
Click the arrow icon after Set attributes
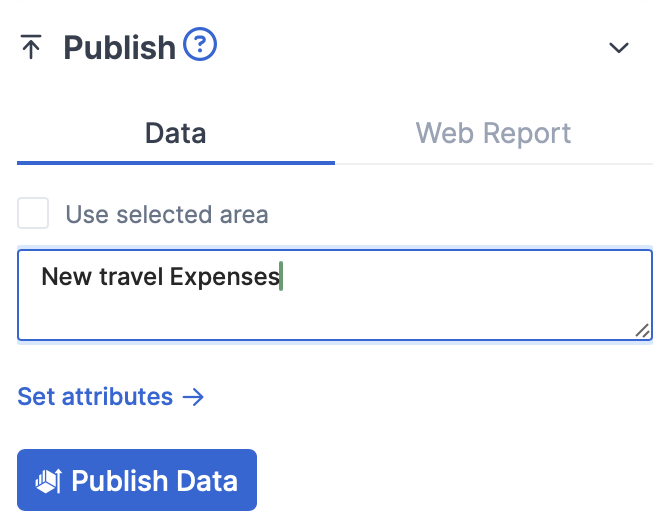click(193, 397)
